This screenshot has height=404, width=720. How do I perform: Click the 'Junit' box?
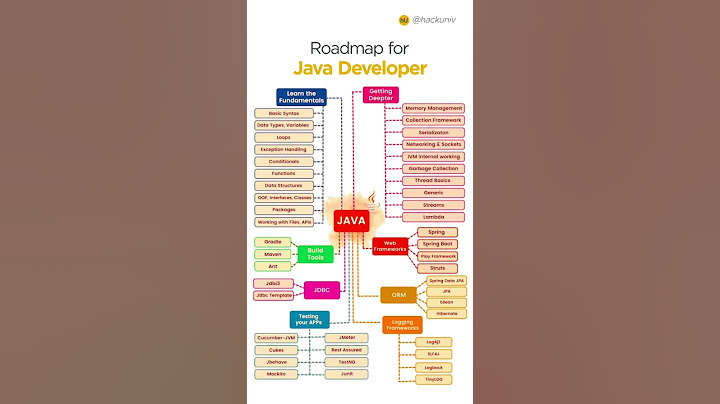(347, 374)
